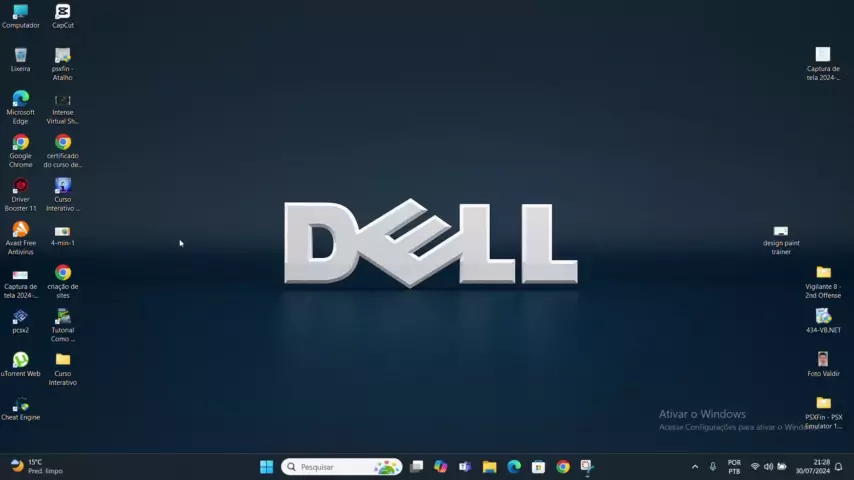Image resolution: width=854 pixels, height=480 pixels.
Task: Select the pcsx2 emulator icon
Action: click(20, 318)
